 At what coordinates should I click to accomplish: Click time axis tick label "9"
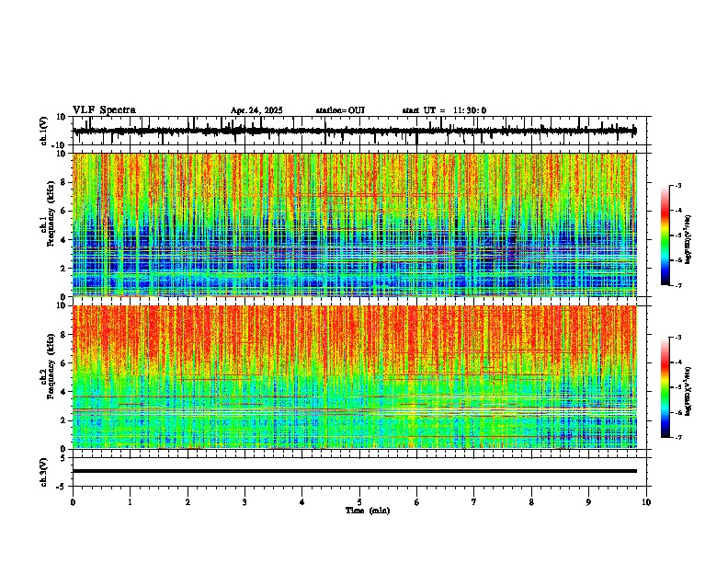click(588, 502)
